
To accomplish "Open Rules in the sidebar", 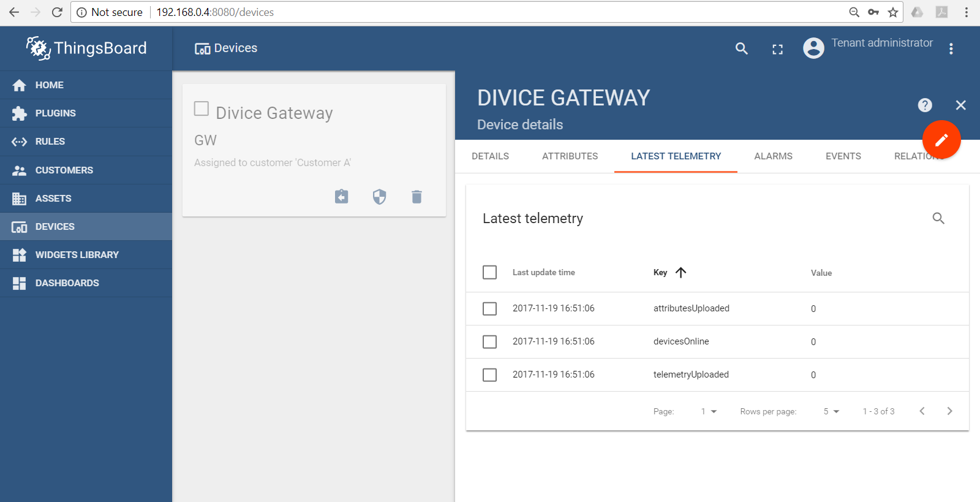I will pyautogui.click(x=86, y=142).
